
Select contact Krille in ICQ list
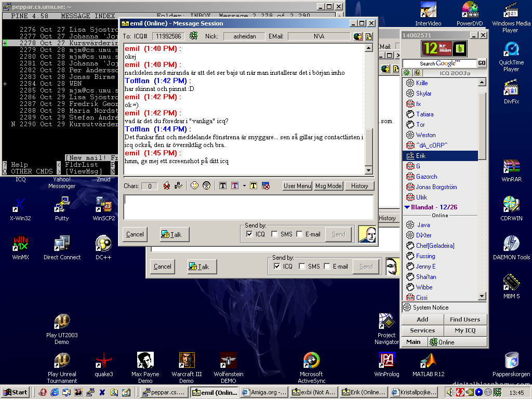422,83
